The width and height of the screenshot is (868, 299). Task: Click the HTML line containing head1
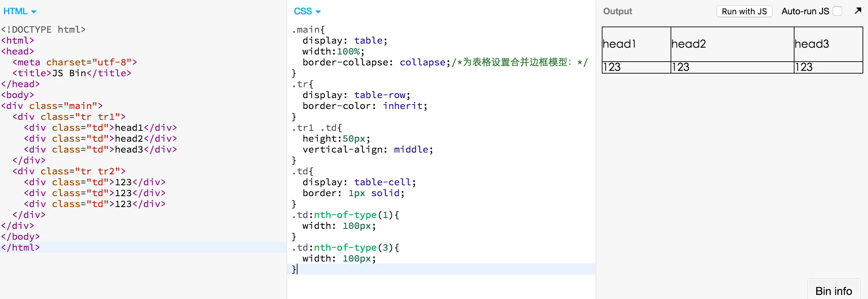100,128
